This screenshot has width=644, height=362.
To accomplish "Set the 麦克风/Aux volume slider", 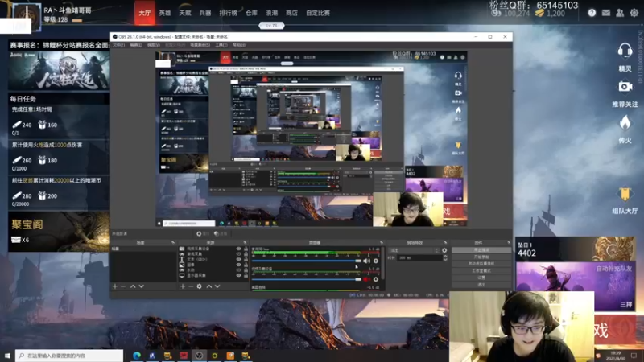I will point(307,261).
